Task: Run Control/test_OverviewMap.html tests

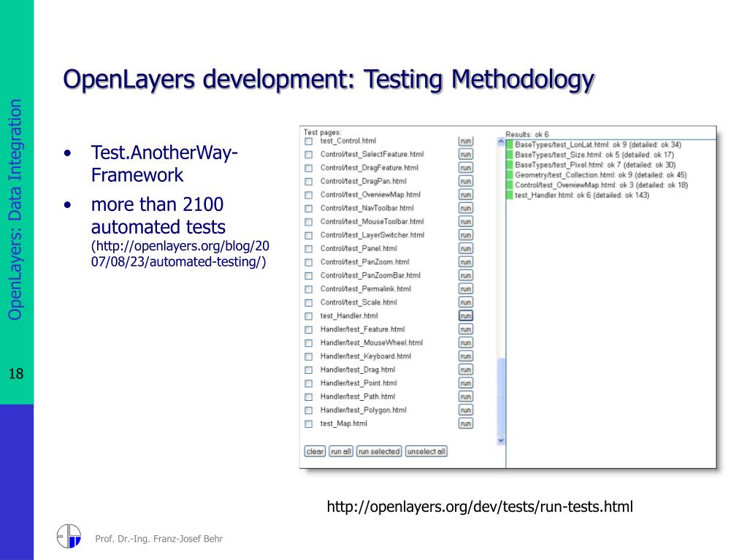Action: [465, 195]
